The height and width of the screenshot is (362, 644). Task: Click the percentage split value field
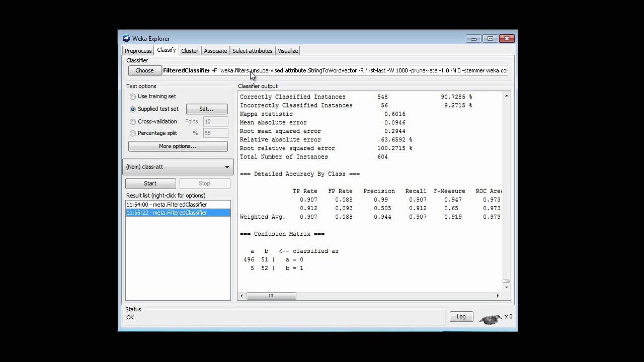215,133
